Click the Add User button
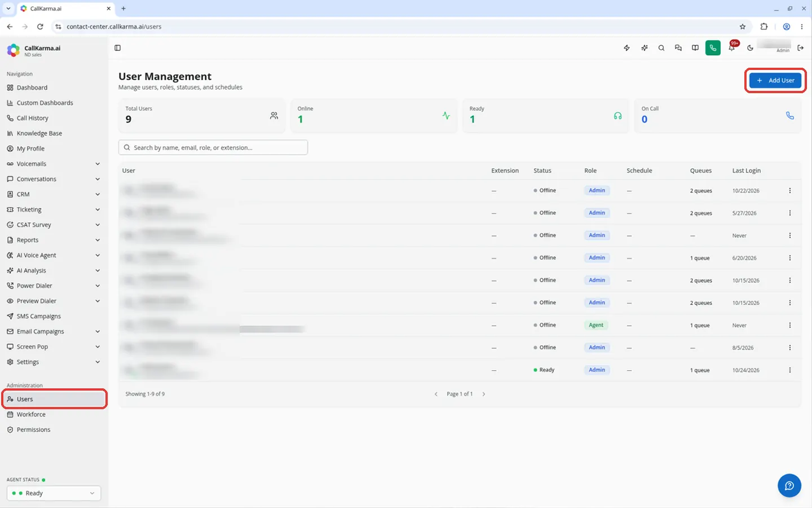This screenshot has height=508, width=812. (775, 80)
